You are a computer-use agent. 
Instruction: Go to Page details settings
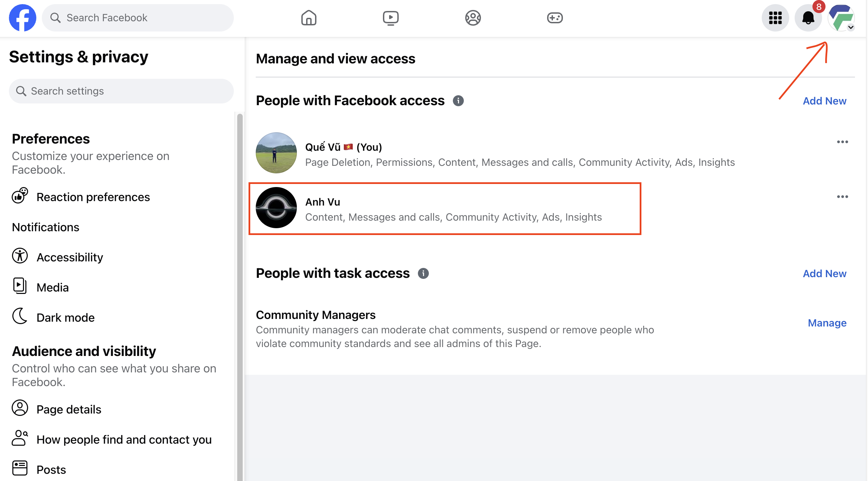point(69,409)
